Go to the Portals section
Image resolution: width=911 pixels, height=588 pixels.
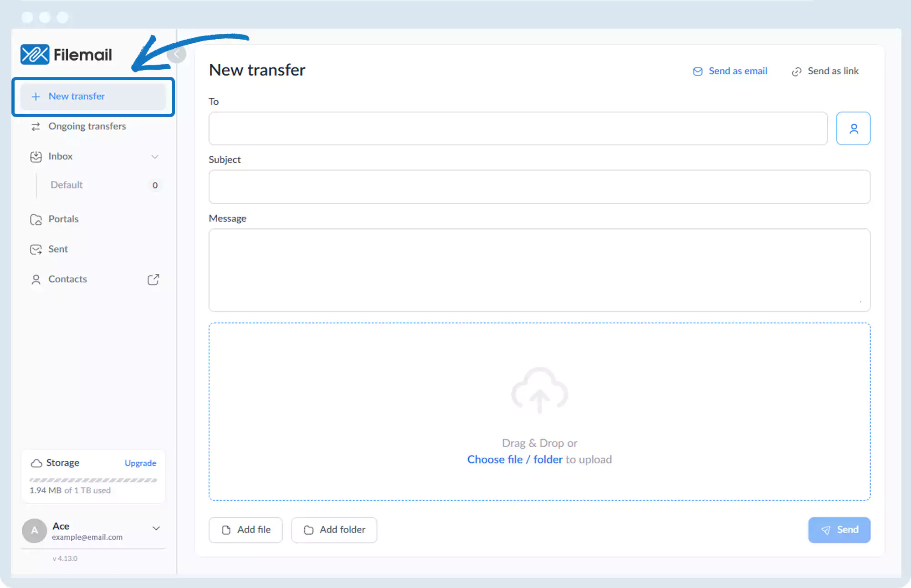pos(63,219)
